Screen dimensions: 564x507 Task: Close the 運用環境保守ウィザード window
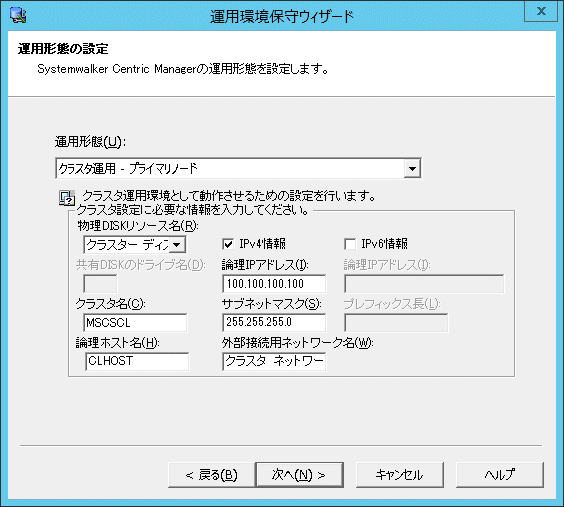click(541, 12)
